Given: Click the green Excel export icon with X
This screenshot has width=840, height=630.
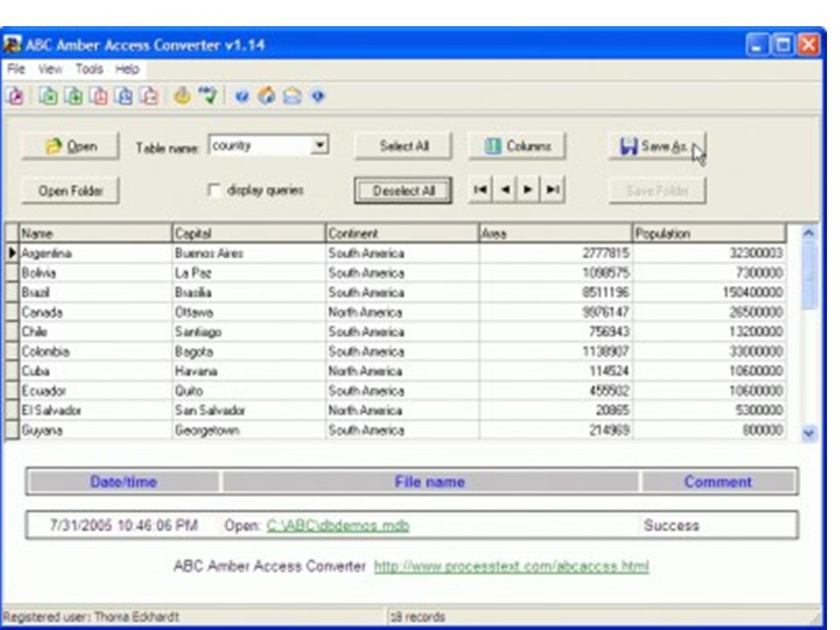Looking at the screenshot, I should (49, 96).
